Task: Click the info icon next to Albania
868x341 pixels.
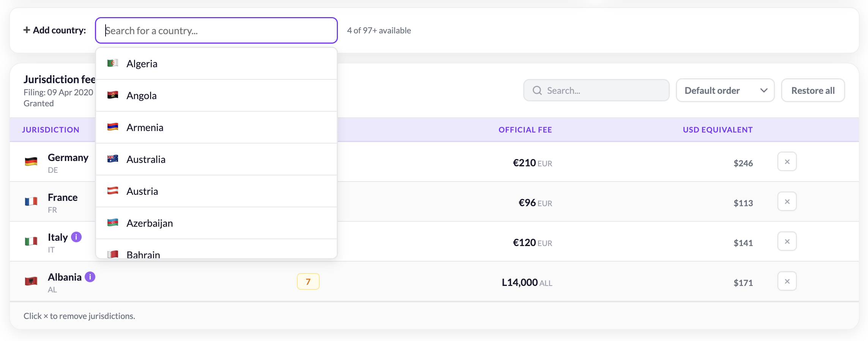Action: 90,277
